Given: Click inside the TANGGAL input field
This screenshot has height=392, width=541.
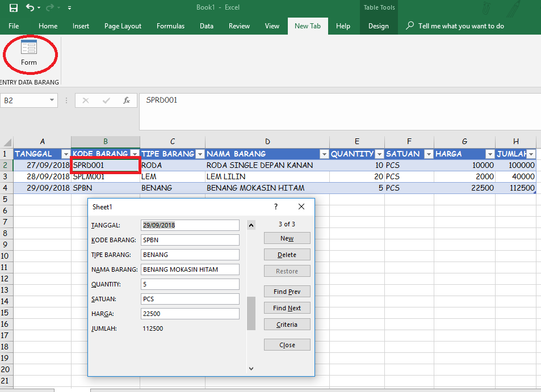Looking at the screenshot, I should (x=190, y=225).
